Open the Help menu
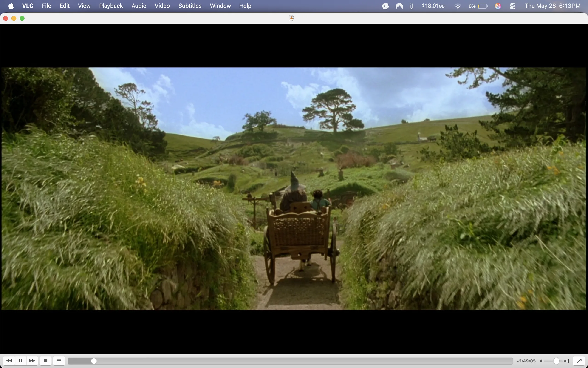 (245, 6)
